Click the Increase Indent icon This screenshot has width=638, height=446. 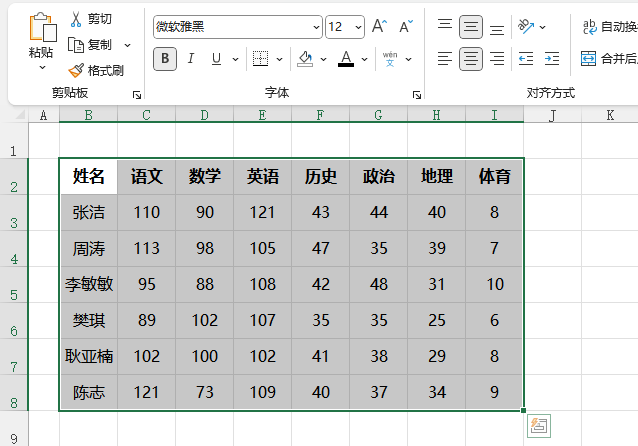pos(552,59)
